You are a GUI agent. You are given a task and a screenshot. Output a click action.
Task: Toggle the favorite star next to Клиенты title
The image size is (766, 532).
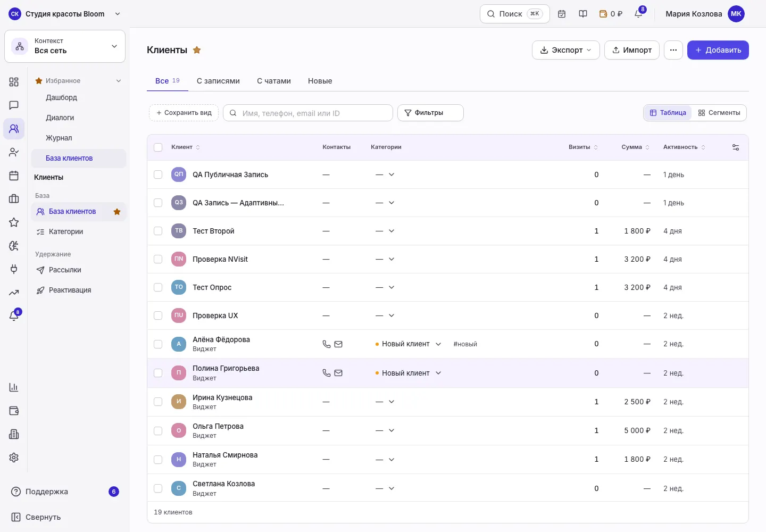197,50
